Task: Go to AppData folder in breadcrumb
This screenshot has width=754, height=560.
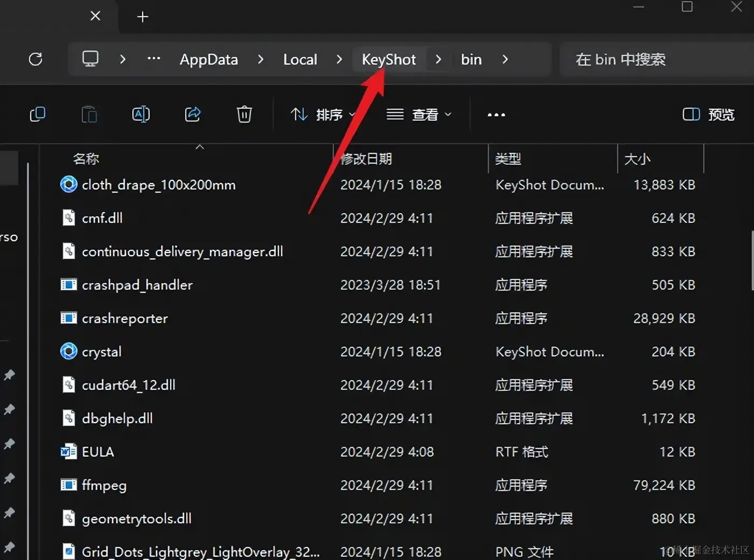Action: pyautogui.click(x=209, y=59)
